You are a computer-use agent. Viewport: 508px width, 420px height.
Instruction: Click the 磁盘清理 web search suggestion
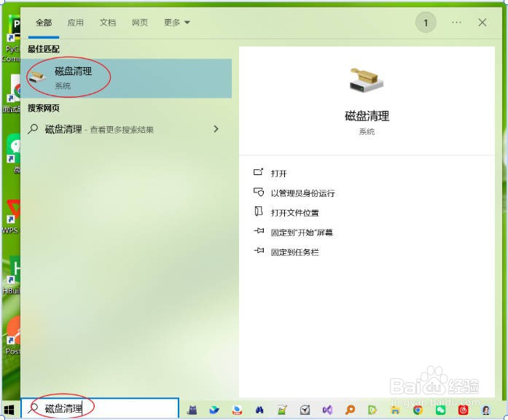click(x=126, y=129)
